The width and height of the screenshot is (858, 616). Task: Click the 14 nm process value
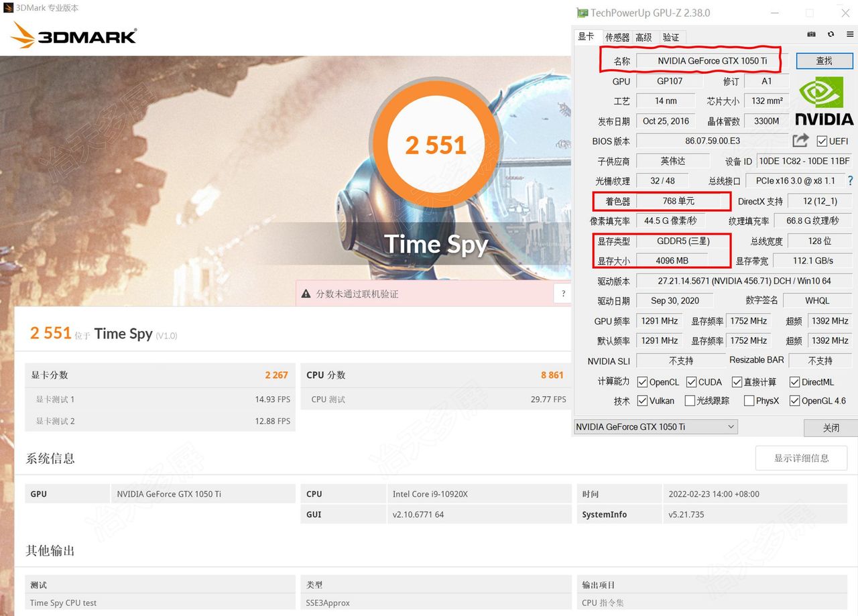click(666, 101)
